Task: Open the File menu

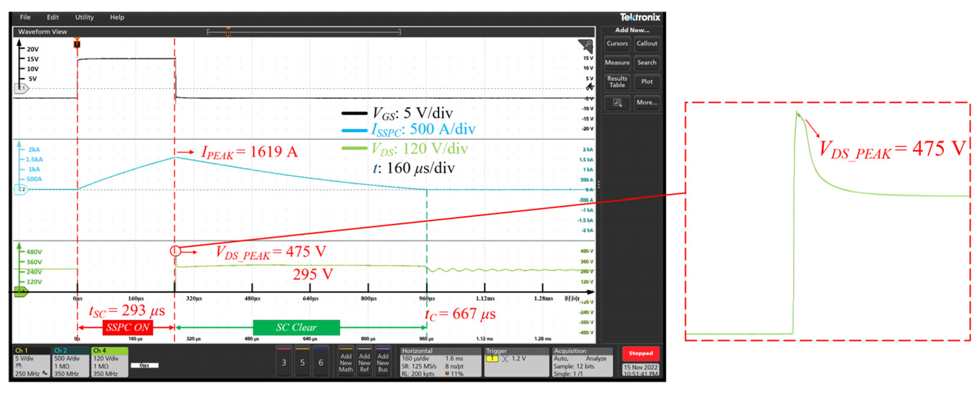Action: click(25, 17)
